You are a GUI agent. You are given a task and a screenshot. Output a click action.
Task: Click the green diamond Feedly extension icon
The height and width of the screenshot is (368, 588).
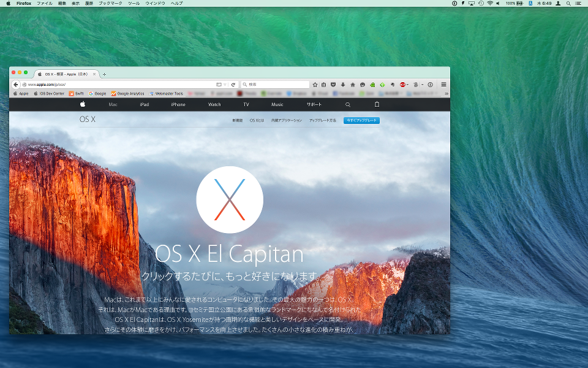pyautogui.click(x=382, y=85)
